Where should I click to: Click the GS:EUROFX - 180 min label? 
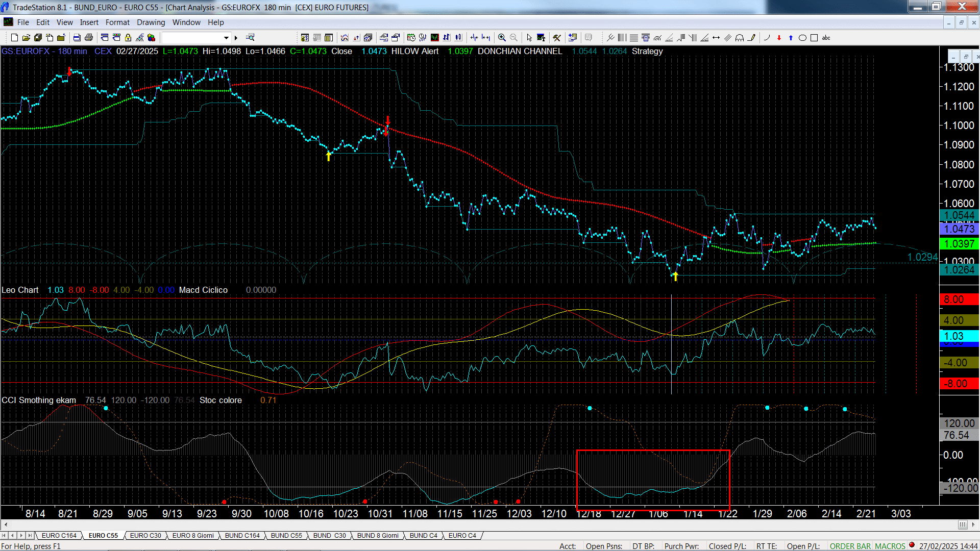pos(44,51)
